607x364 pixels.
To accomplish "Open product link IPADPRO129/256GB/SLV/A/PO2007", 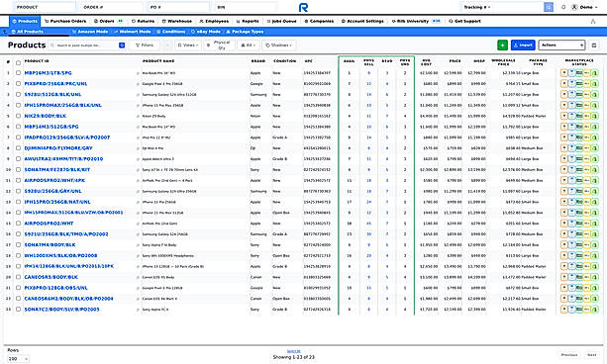I will coord(67,137).
